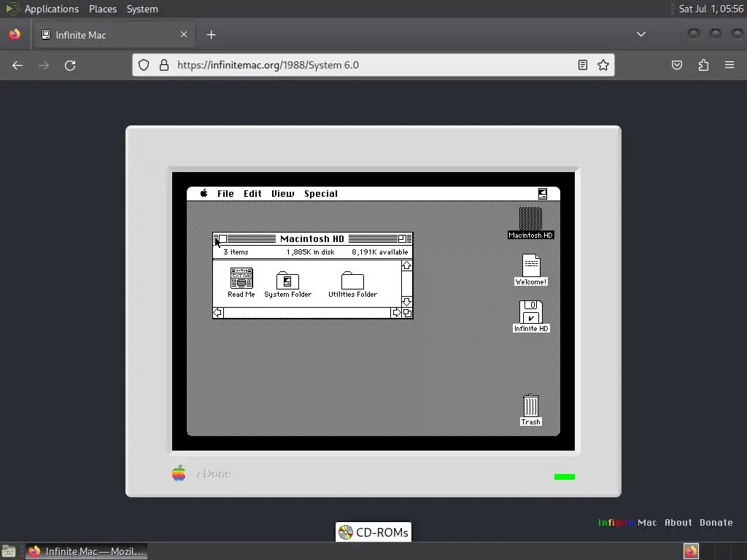Open the About link
This screenshot has height=560, width=747.
click(x=678, y=522)
